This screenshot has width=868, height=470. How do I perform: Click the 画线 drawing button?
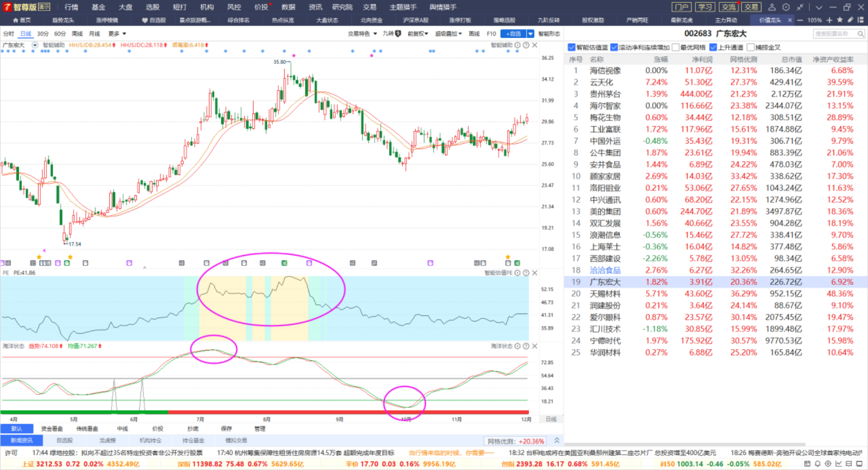coord(474,34)
